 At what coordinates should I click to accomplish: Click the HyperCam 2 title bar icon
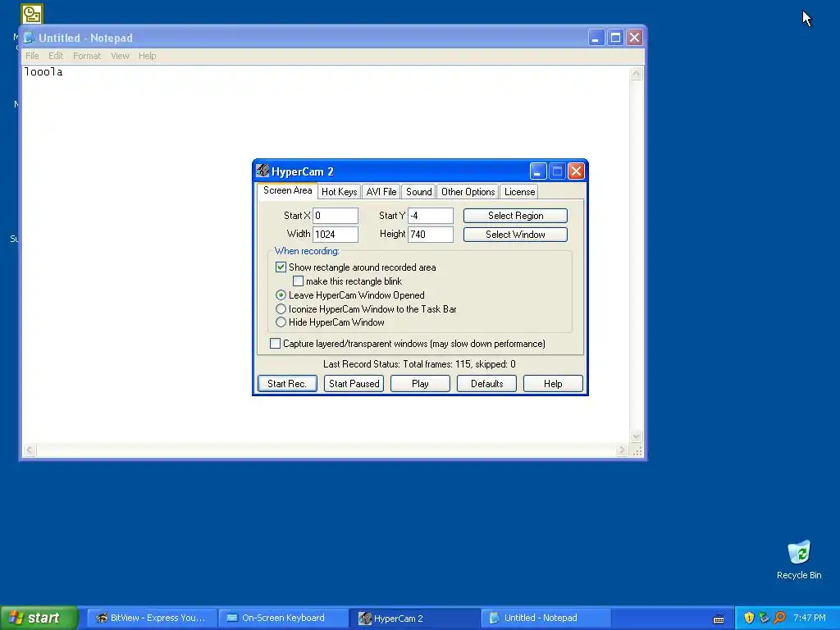[262, 171]
